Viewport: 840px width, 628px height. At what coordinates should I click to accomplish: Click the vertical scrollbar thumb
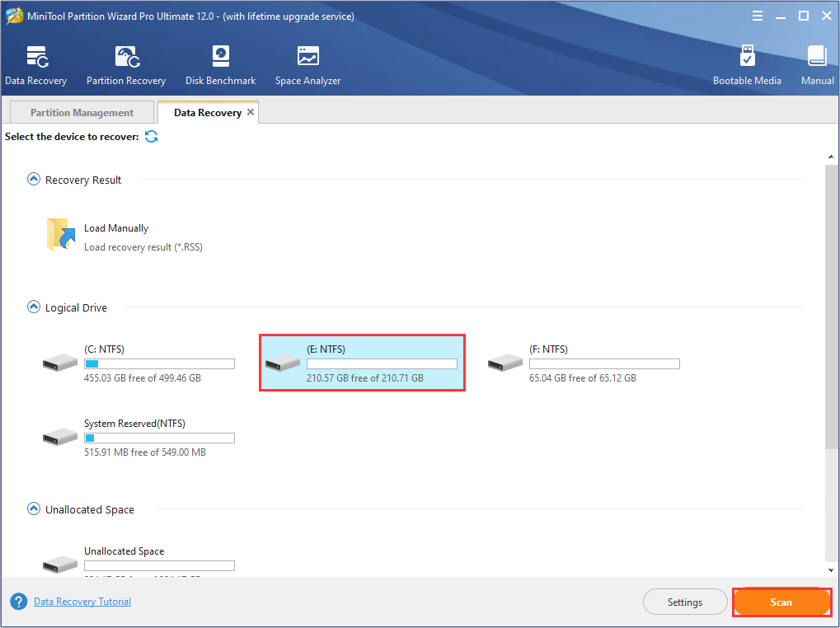(831, 307)
